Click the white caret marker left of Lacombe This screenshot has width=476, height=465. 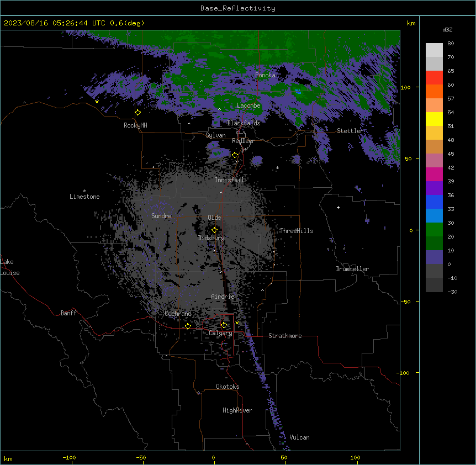click(219, 109)
